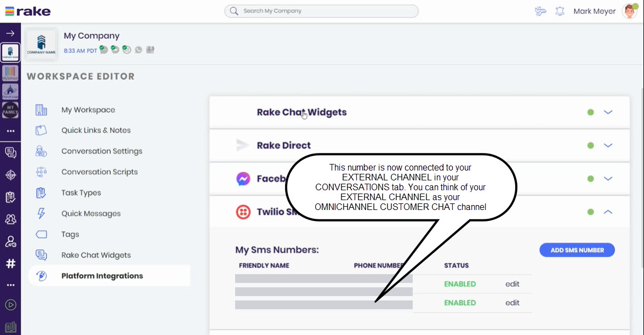Expand the left sidebar with arrow icon
The width and height of the screenshot is (644, 335).
(10, 33)
